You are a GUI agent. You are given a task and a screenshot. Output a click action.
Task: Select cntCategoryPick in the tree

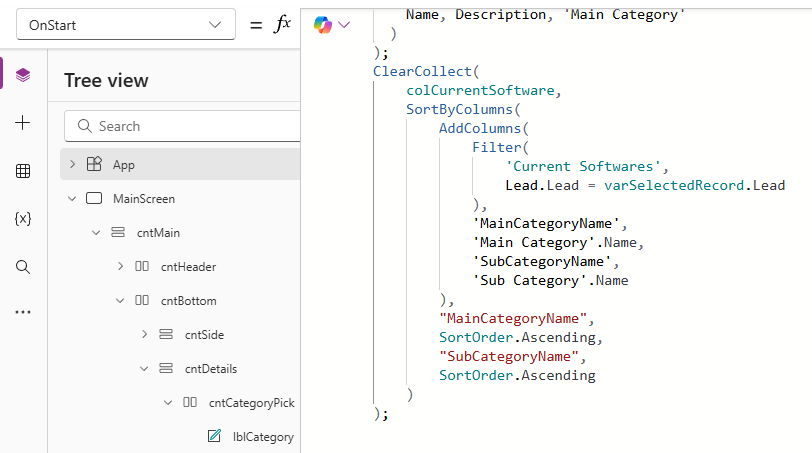coord(251,402)
